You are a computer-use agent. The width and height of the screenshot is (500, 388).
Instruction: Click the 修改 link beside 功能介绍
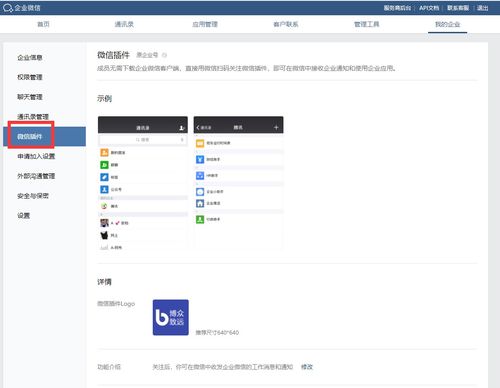[x=307, y=367]
